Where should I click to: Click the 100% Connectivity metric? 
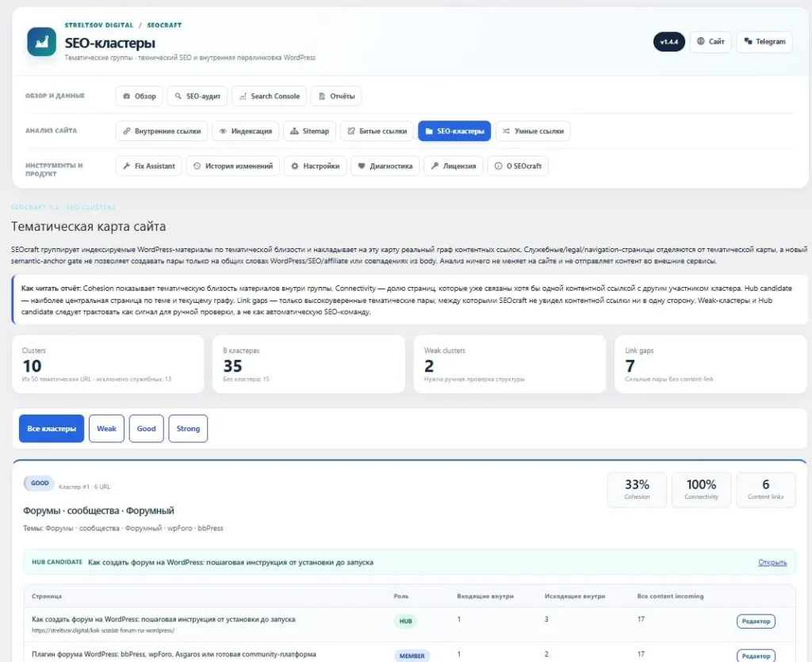point(701,490)
